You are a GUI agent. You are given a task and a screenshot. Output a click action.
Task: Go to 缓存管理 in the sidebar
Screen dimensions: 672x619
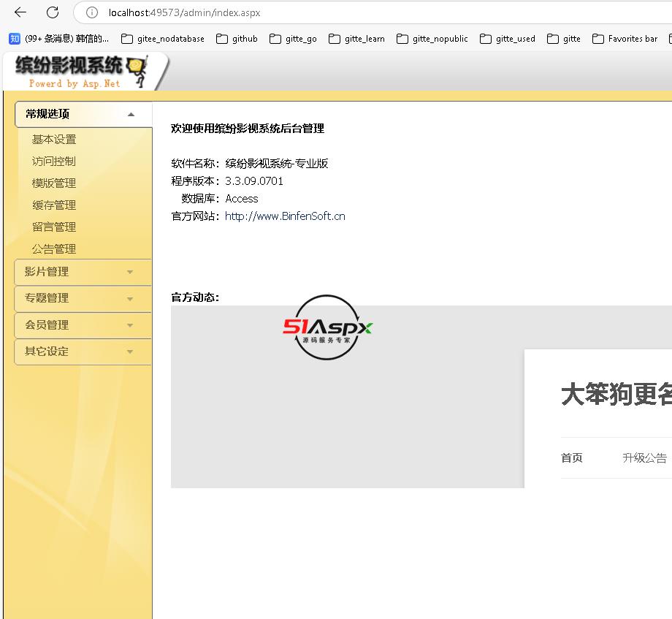54,205
